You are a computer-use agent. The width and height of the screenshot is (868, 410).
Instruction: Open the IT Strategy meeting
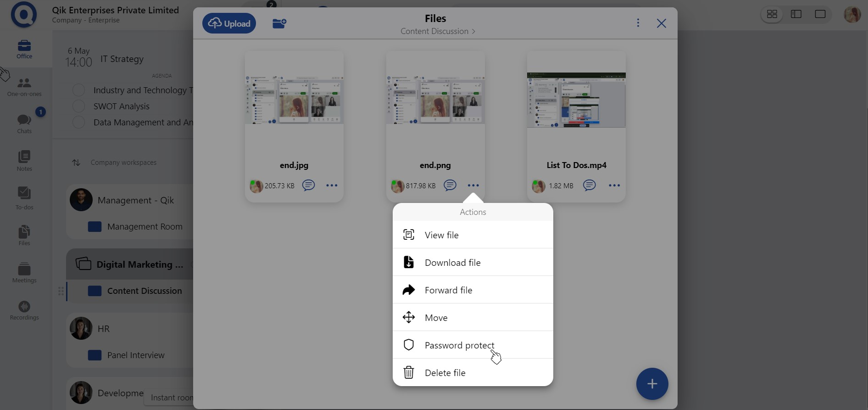pyautogui.click(x=122, y=59)
